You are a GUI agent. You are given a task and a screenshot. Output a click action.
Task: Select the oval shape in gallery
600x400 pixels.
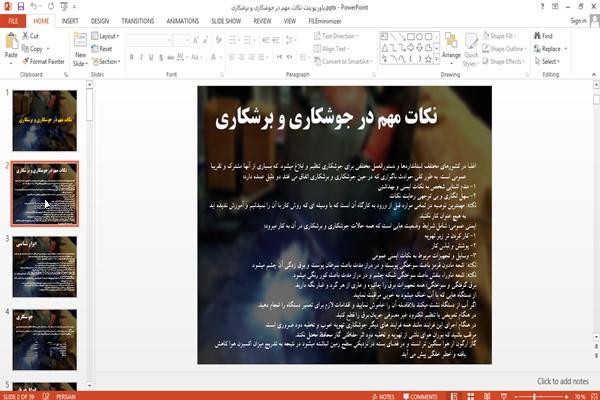pyautogui.click(x=420, y=37)
